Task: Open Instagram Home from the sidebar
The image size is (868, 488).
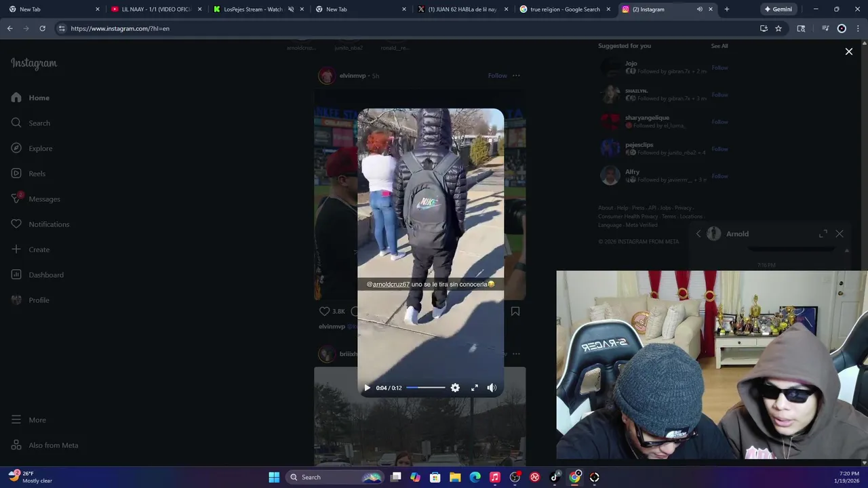Action: pyautogui.click(x=31, y=98)
